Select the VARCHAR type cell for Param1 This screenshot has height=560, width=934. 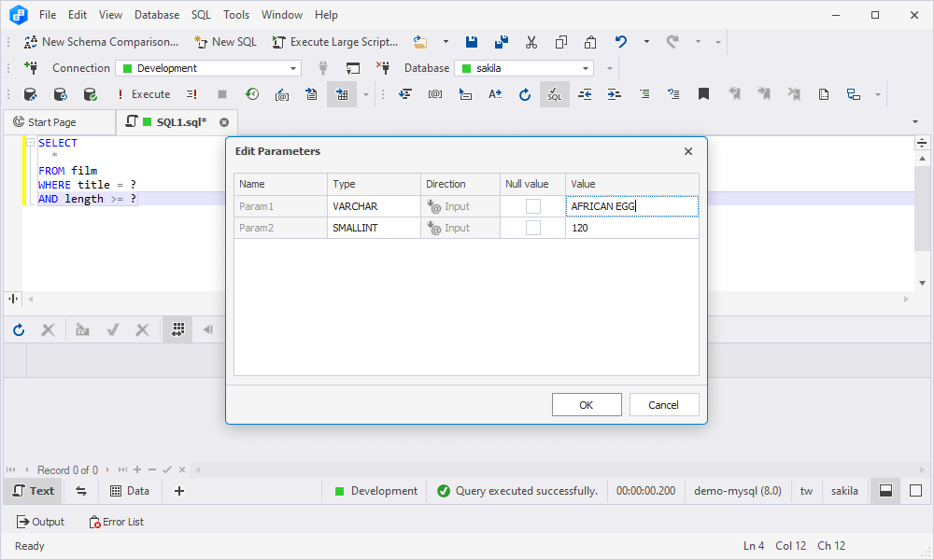click(x=374, y=206)
